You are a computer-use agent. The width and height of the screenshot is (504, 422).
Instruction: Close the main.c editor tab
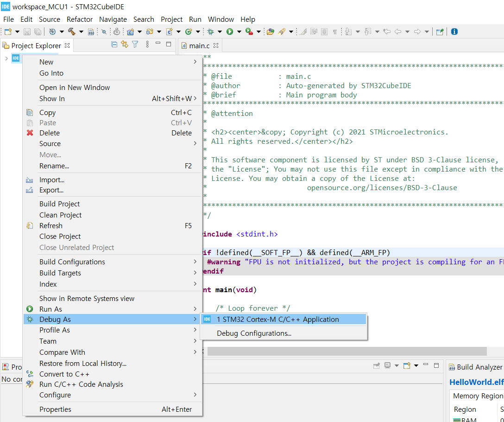point(216,45)
